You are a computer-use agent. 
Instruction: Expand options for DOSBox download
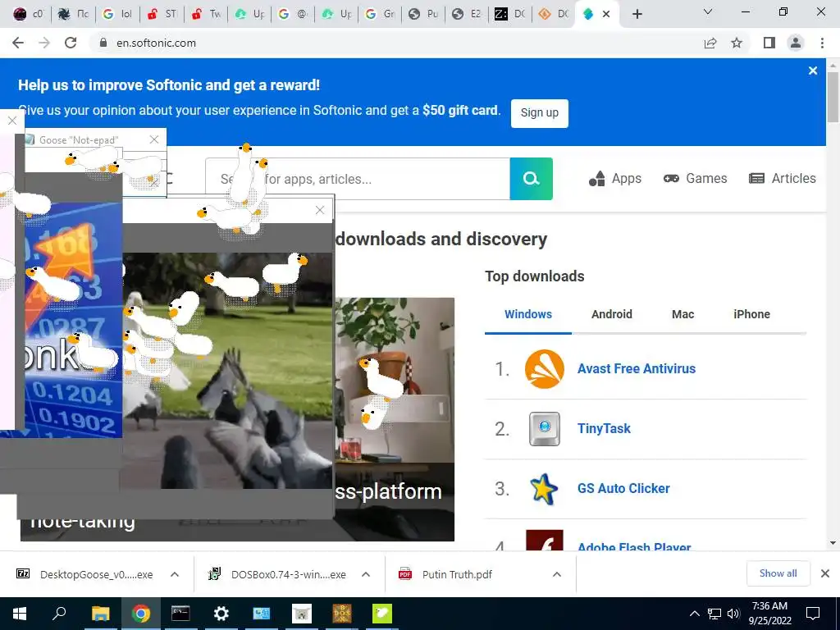click(366, 574)
